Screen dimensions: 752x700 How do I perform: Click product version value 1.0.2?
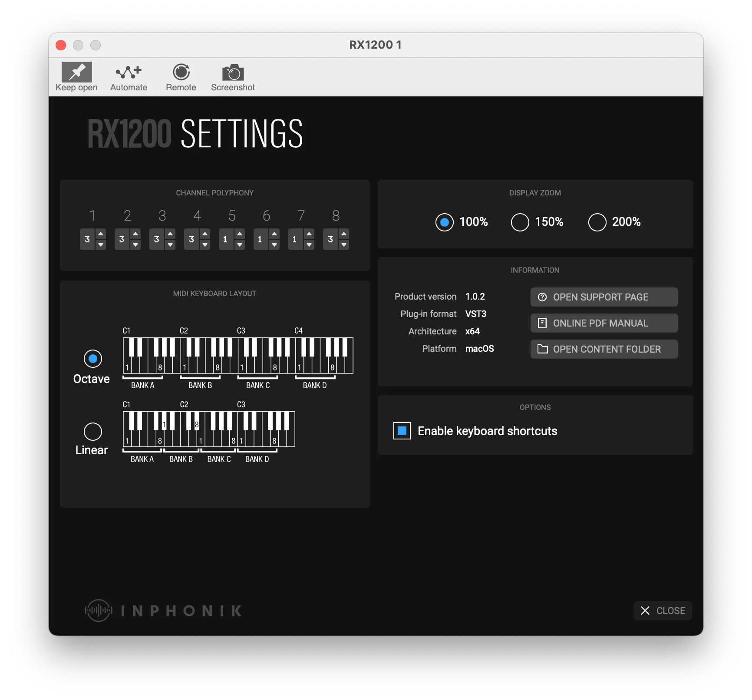point(475,297)
